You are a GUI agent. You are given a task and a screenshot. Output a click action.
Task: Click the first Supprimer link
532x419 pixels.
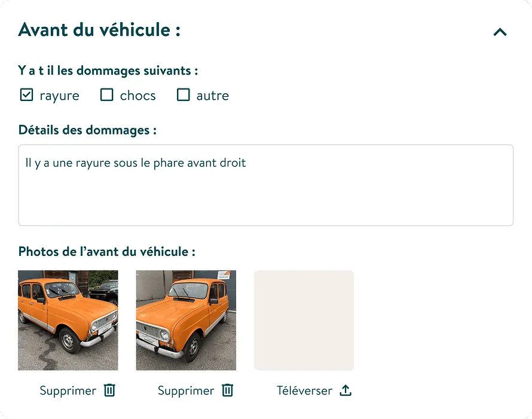pyautogui.click(x=68, y=390)
